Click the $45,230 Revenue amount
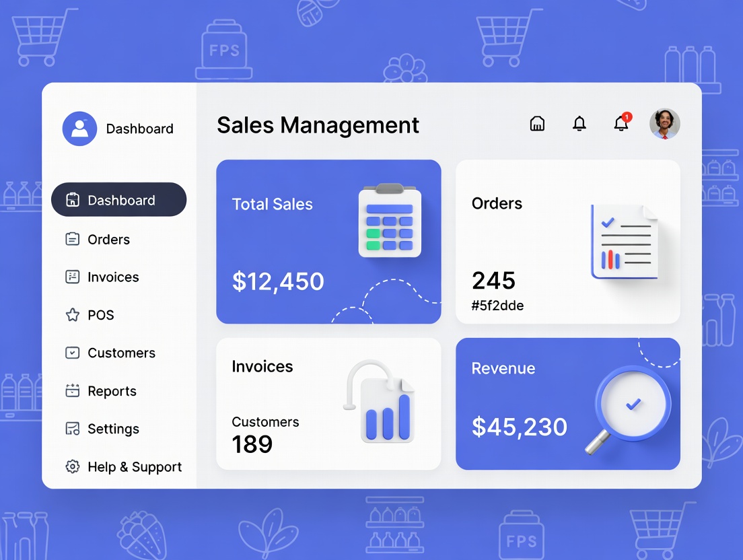Screen dimensions: 743x560 coord(519,427)
